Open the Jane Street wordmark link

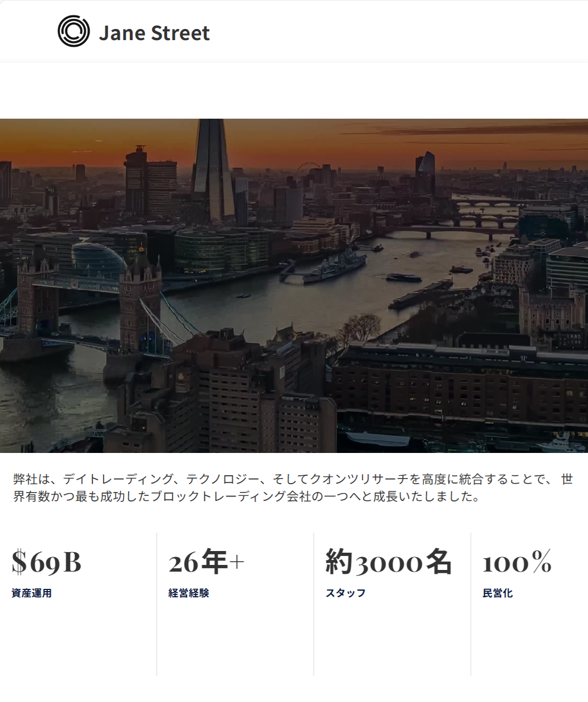point(154,33)
